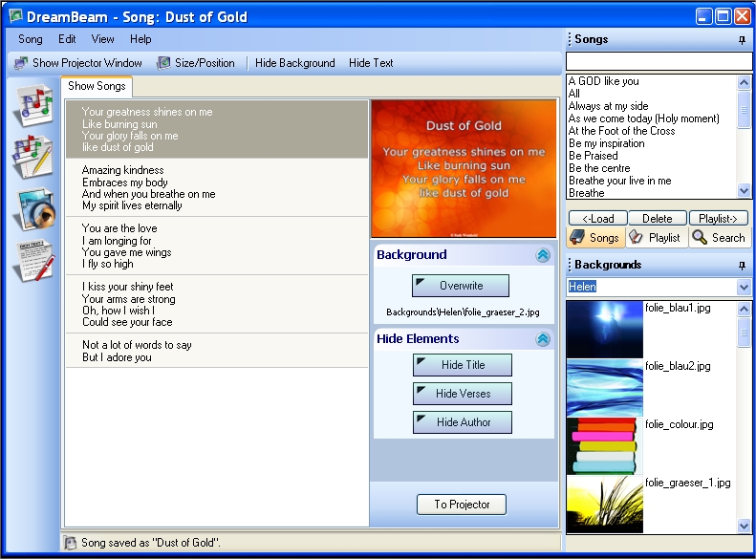
Task: Click the Dust of Gold slide preview
Action: click(x=464, y=169)
